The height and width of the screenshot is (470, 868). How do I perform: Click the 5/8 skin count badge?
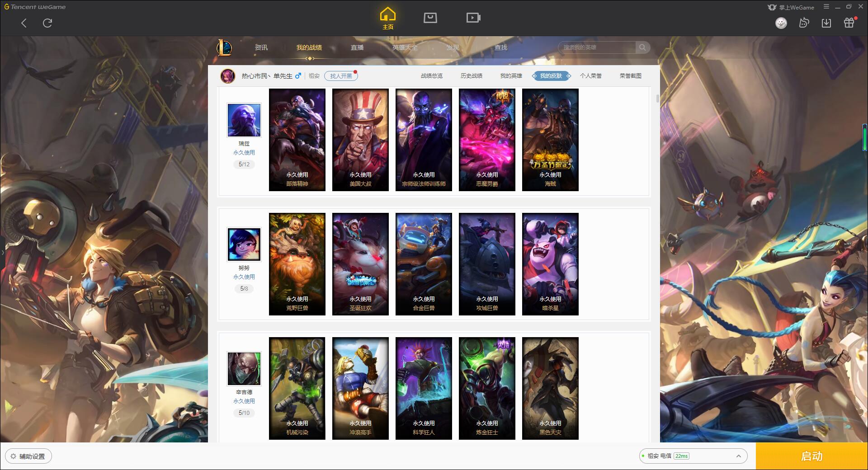pyautogui.click(x=244, y=289)
